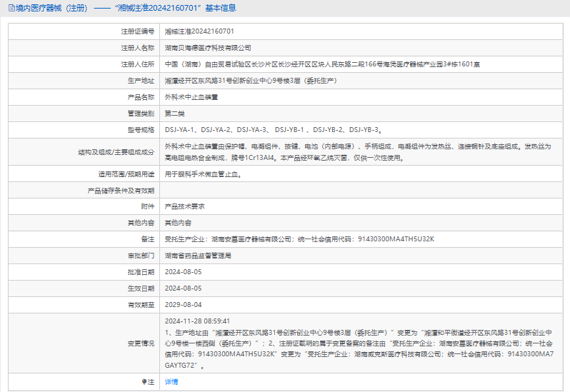This screenshot has width=570, height=392.
Task: Click the 其他内容 value cell
Action: [x=178, y=223]
